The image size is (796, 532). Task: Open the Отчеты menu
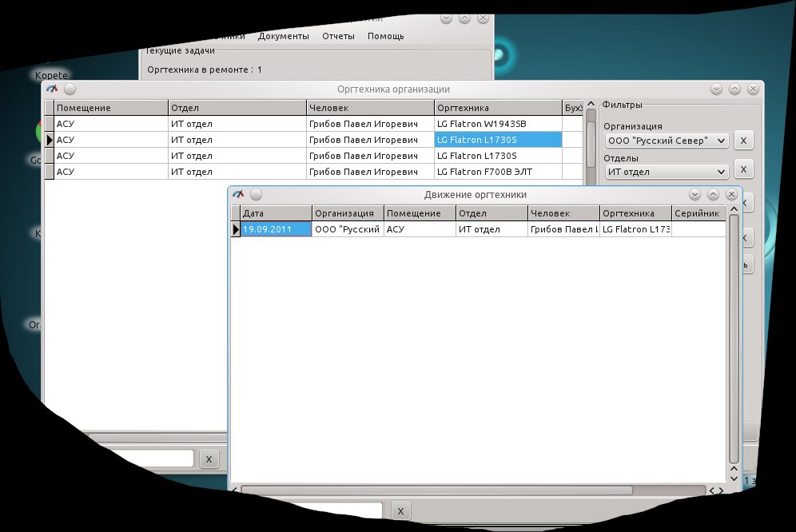pos(338,36)
